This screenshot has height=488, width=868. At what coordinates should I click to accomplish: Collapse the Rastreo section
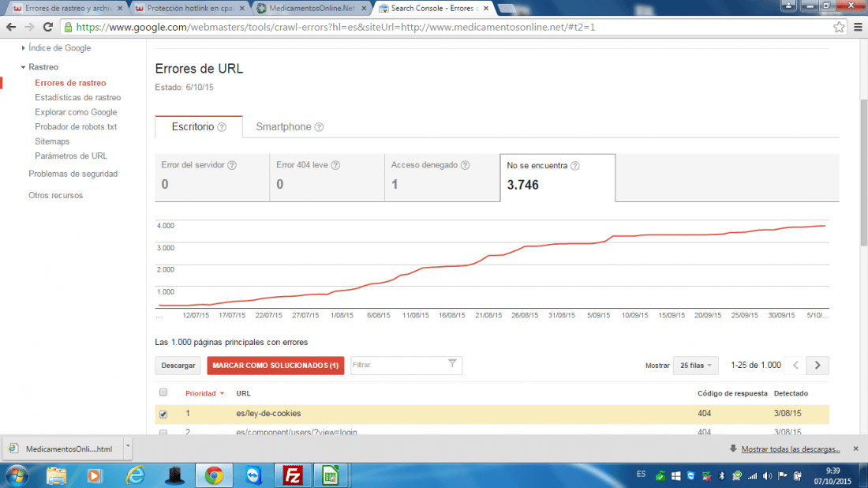tap(23, 67)
